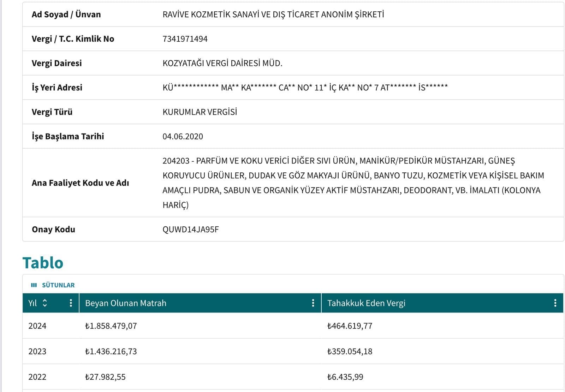Click the tax number 7341971494
The height and width of the screenshot is (392, 565).
click(x=185, y=39)
